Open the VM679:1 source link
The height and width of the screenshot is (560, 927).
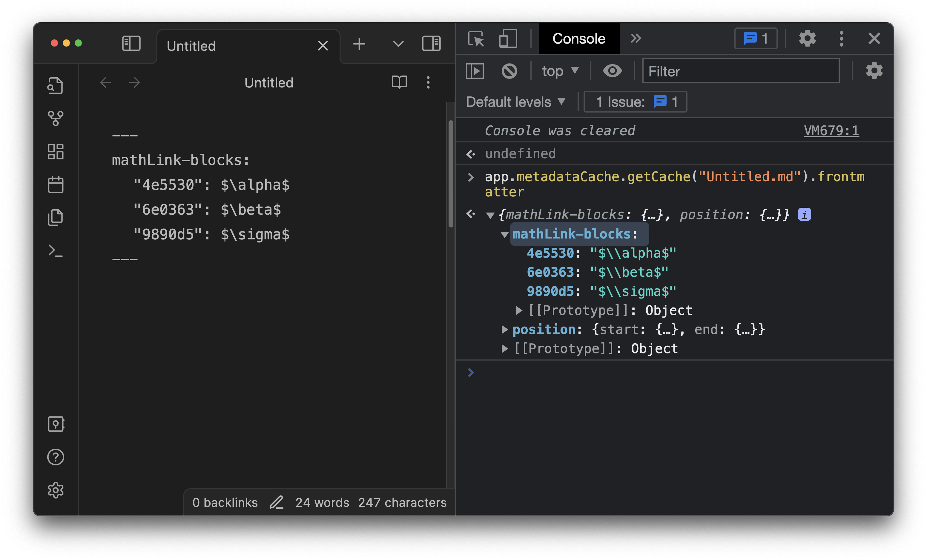tap(831, 130)
